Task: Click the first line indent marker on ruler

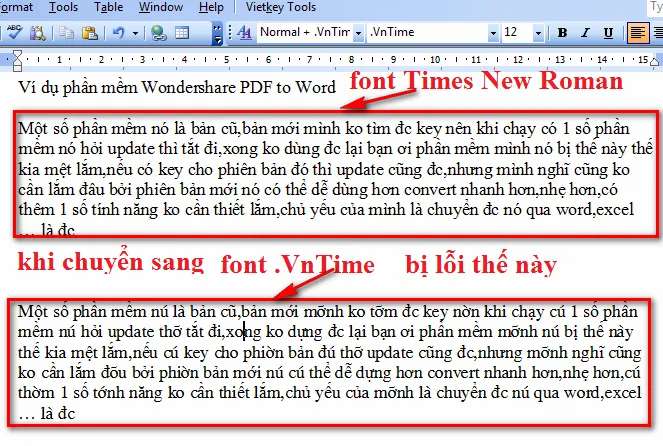Action: (17, 55)
